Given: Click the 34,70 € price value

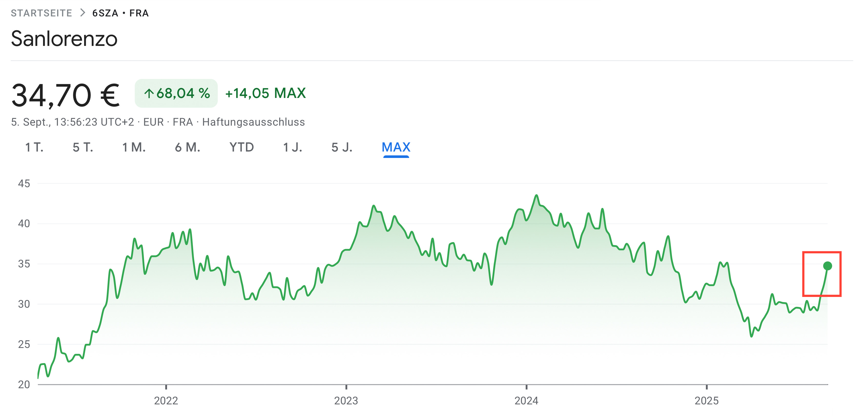Looking at the screenshot, I should point(65,95).
